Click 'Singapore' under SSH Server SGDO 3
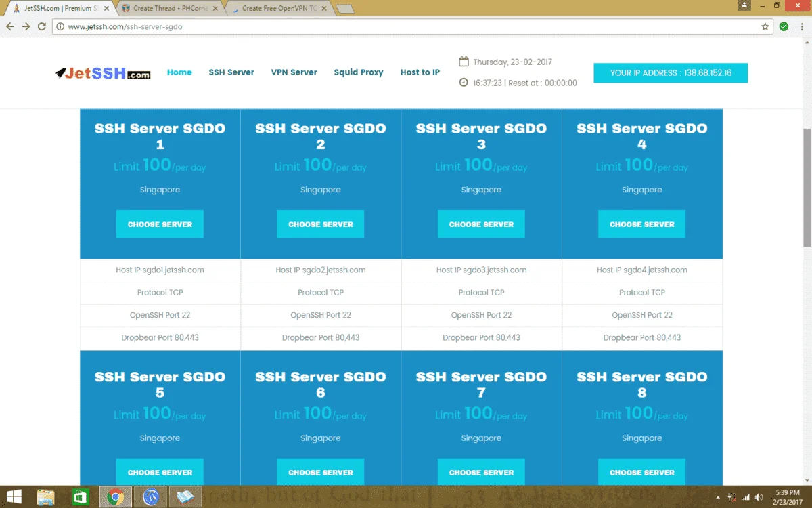 click(x=481, y=190)
